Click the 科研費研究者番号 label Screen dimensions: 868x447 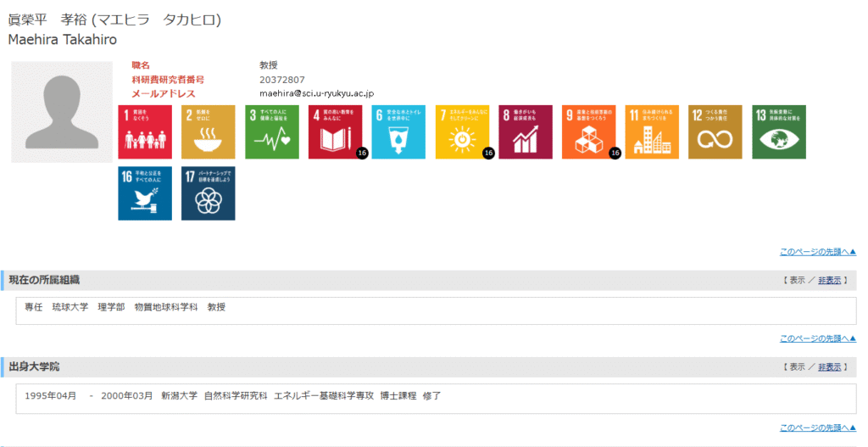coord(168,80)
